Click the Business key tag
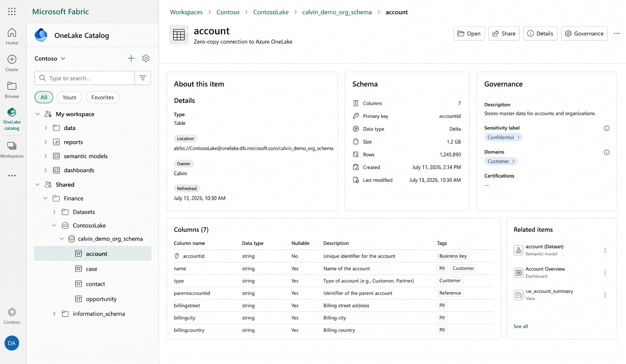Image resolution: width=626 pixels, height=364 pixels. pos(453,256)
